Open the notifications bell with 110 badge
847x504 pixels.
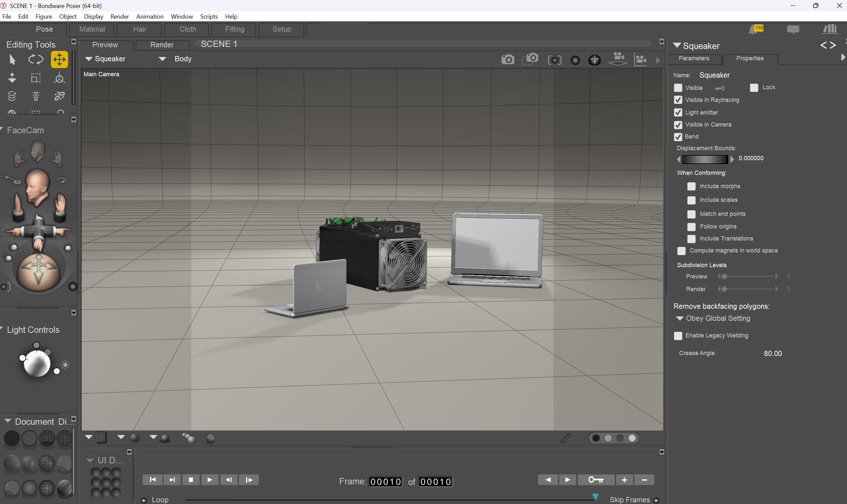coord(756,29)
